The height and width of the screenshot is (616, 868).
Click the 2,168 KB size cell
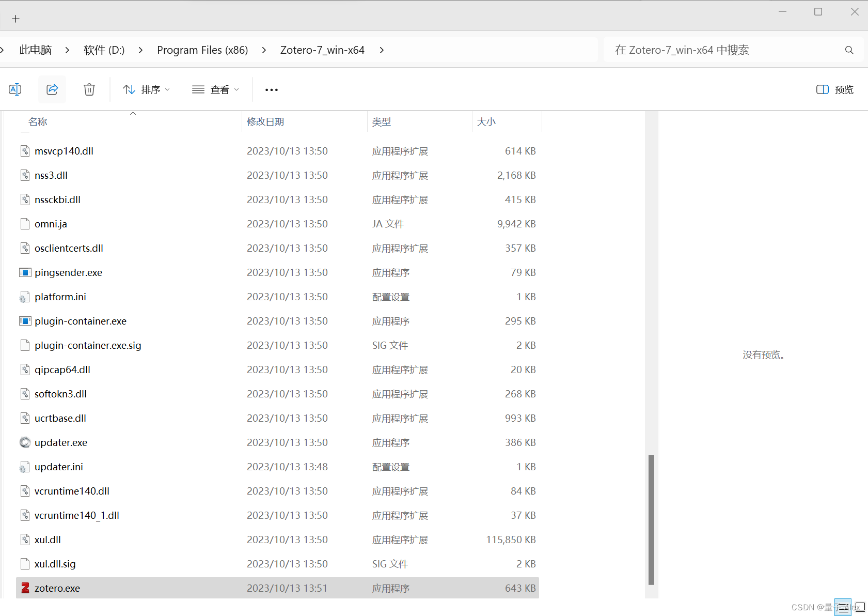coord(516,175)
